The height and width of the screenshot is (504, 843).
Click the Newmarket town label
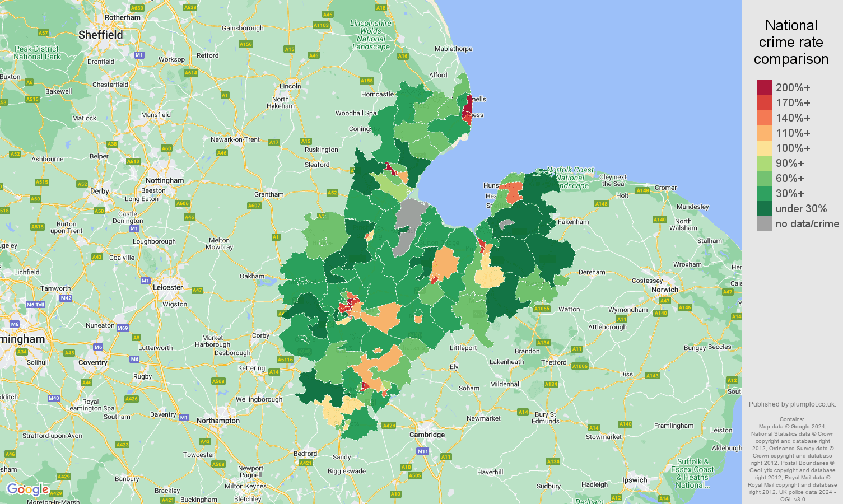[x=484, y=418]
